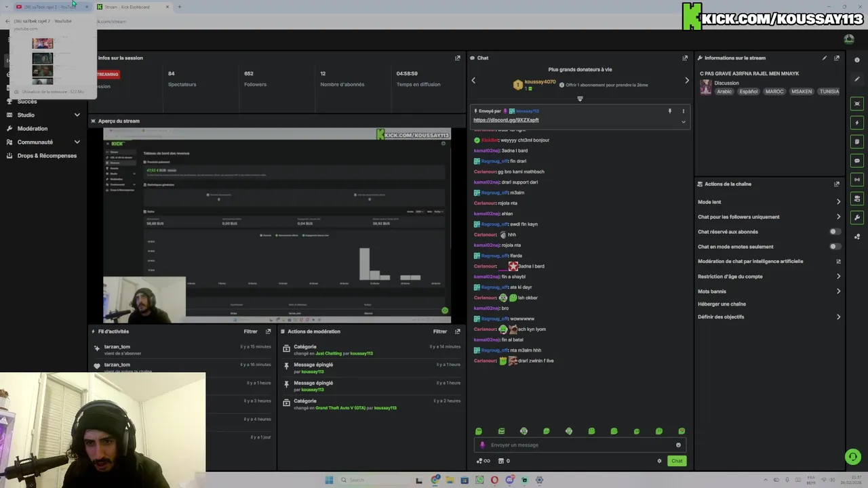Open the discord.gg pinned link
Viewport: 868px width, 488px height.
[x=506, y=120]
